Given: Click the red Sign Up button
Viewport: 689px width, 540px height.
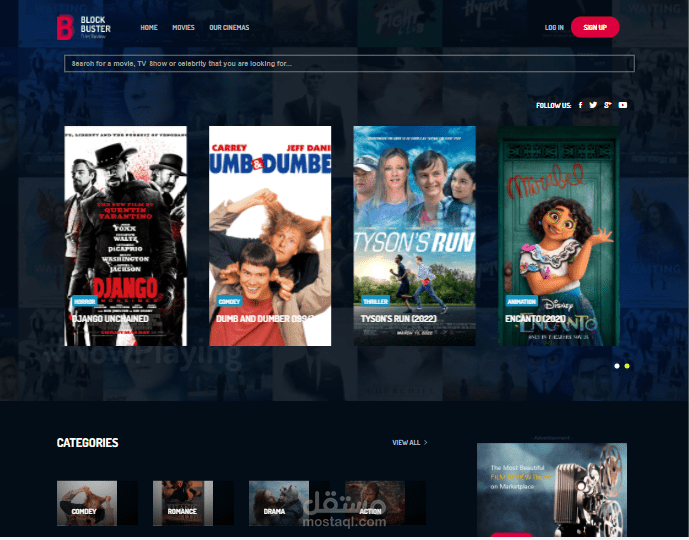Looking at the screenshot, I should click(595, 27).
